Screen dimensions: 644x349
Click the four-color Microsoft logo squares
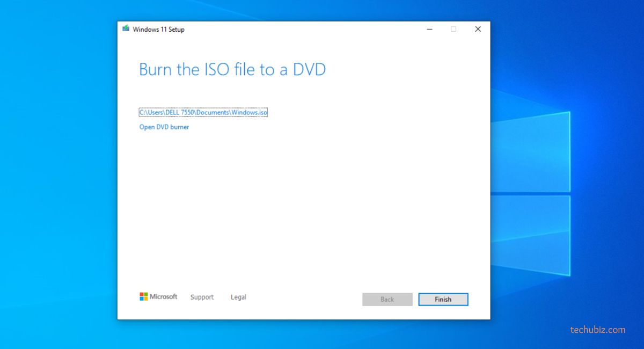tap(144, 296)
